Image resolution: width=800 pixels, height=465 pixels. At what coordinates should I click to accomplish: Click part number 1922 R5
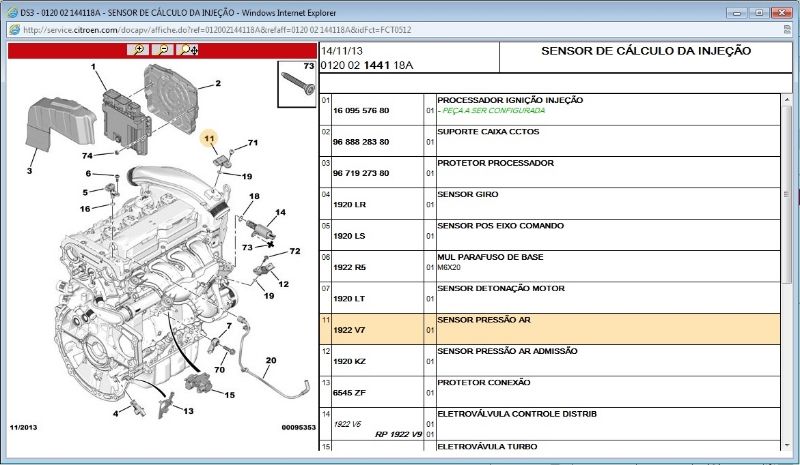click(x=349, y=267)
